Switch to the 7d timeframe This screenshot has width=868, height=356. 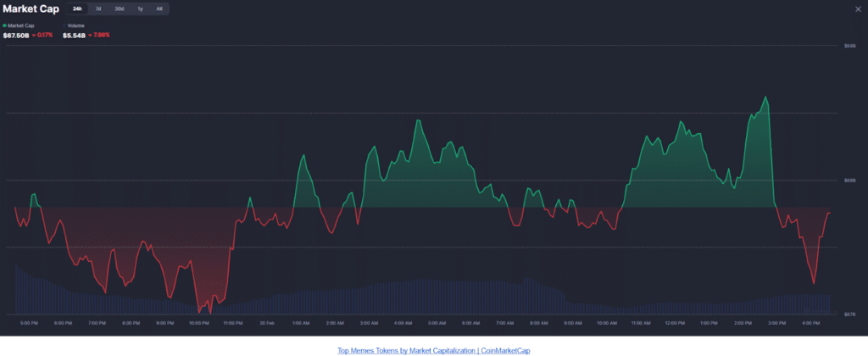pyautogui.click(x=98, y=8)
